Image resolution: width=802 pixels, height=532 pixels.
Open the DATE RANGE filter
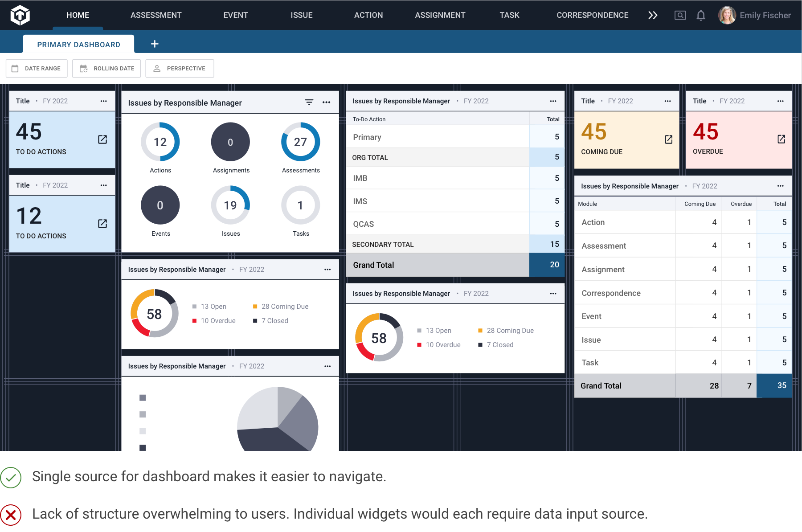coord(37,68)
